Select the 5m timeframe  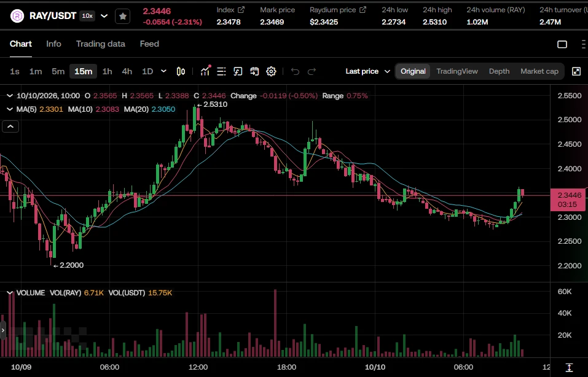coord(58,71)
